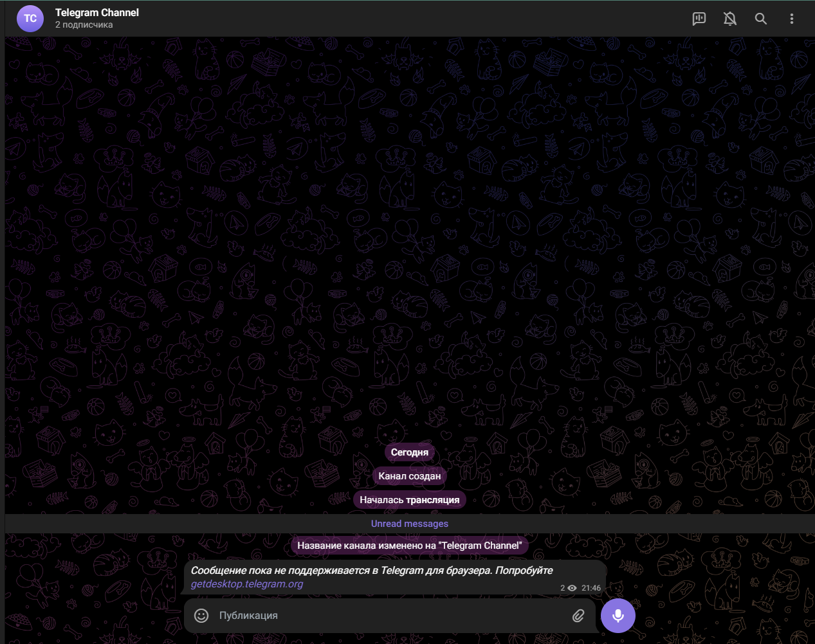
Task: Start voice recording with microphone button
Action: tap(618, 616)
